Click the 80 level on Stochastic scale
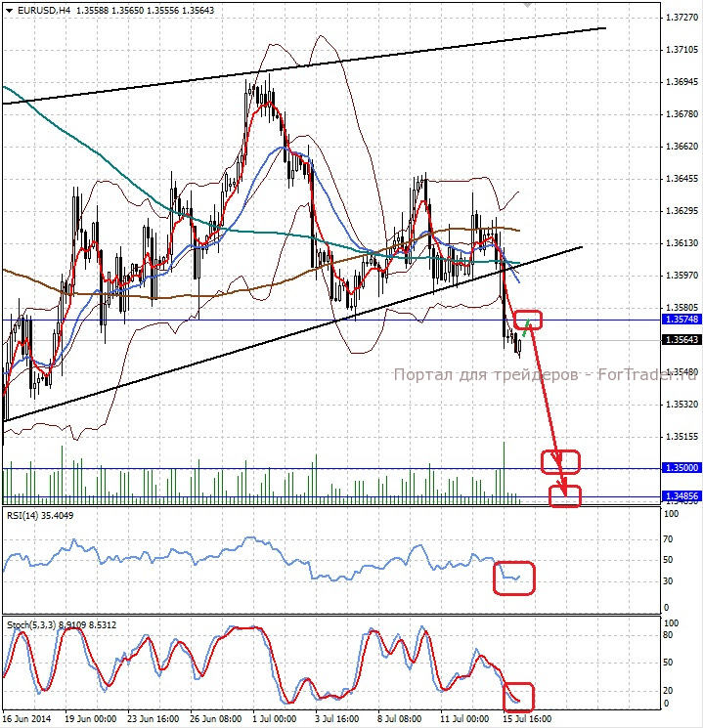This screenshot has width=703, height=728. click(x=668, y=634)
